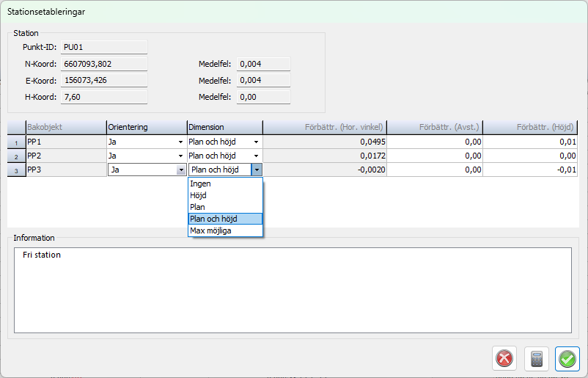Click the N-Koord coordinate field
This screenshot has height=378, width=588.
coord(104,64)
